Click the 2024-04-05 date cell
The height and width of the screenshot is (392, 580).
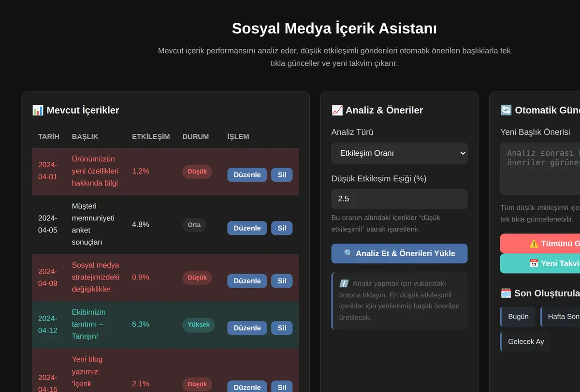pyautogui.click(x=48, y=224)
